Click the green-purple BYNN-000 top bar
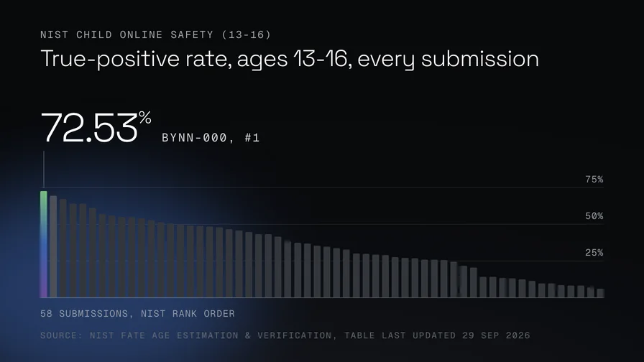Image resolution: width=644 pixels, height=362 pixels. 44,244
